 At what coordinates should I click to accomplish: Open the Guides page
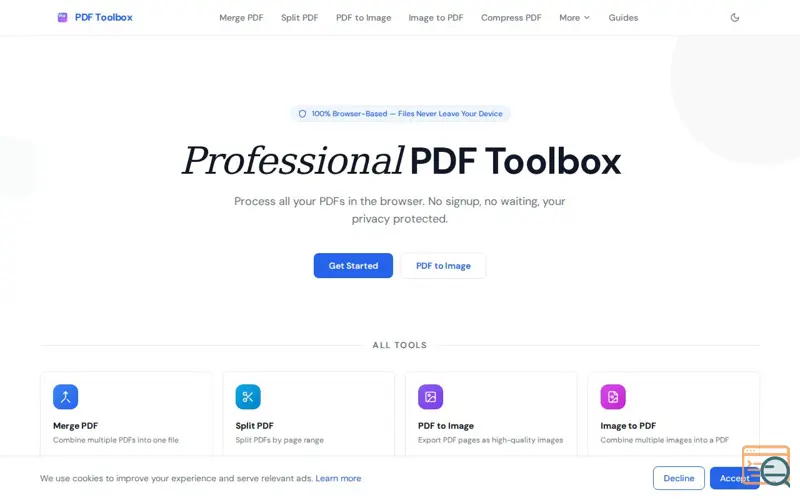click(623, 17)
